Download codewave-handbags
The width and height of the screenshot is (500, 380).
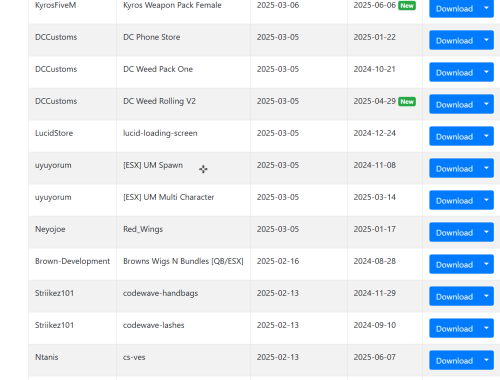coord(454,296)
